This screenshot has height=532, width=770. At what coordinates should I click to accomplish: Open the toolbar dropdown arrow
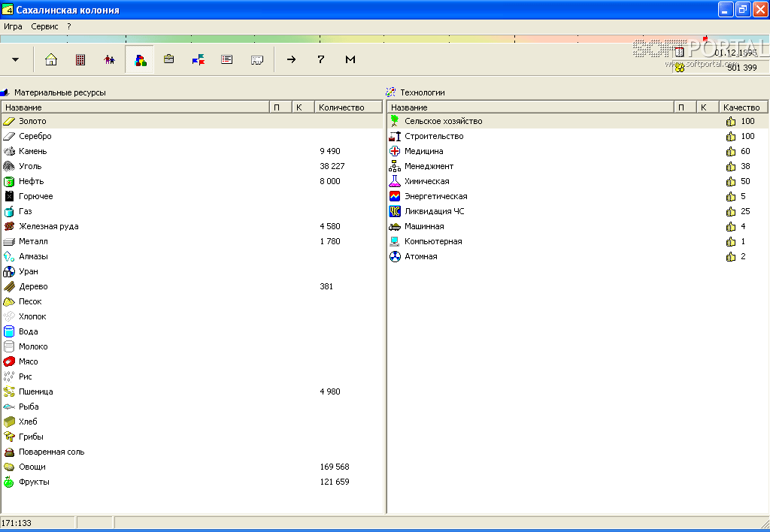click(15, 59)
